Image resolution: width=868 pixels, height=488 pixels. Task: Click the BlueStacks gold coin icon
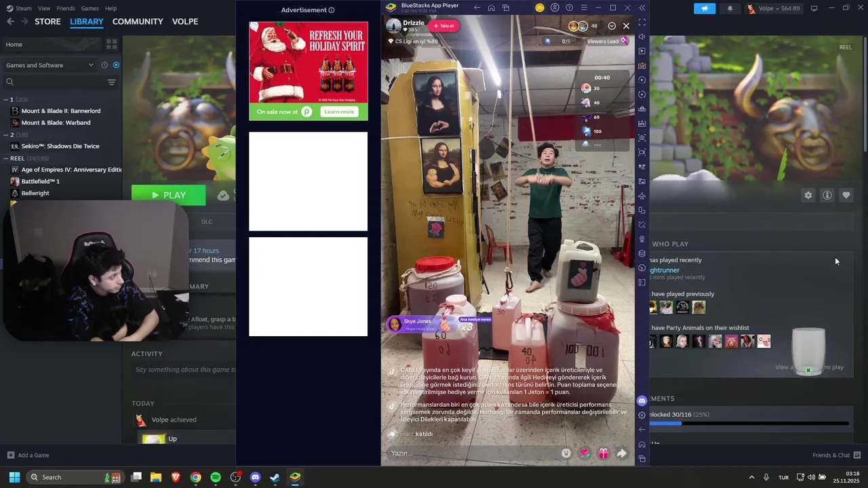[540, 7]
